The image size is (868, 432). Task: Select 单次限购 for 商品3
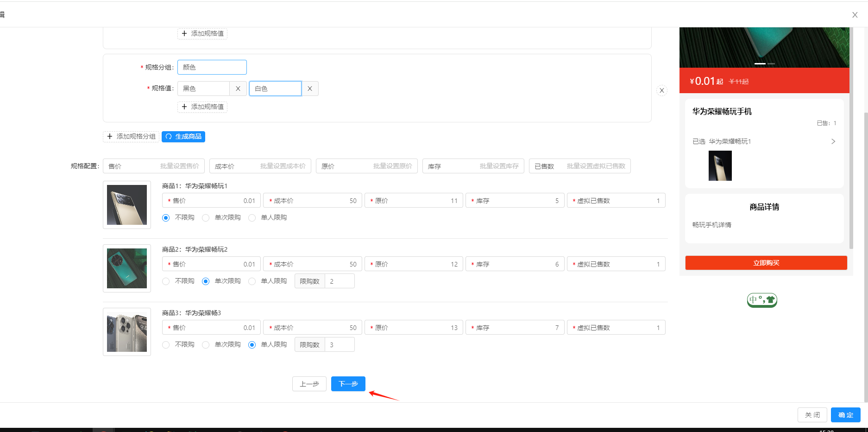pos(206,345)
